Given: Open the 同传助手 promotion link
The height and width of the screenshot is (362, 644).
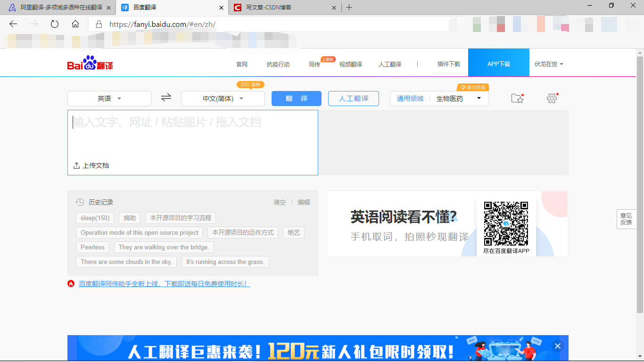Looking at the screenshot, I should 165,284.
